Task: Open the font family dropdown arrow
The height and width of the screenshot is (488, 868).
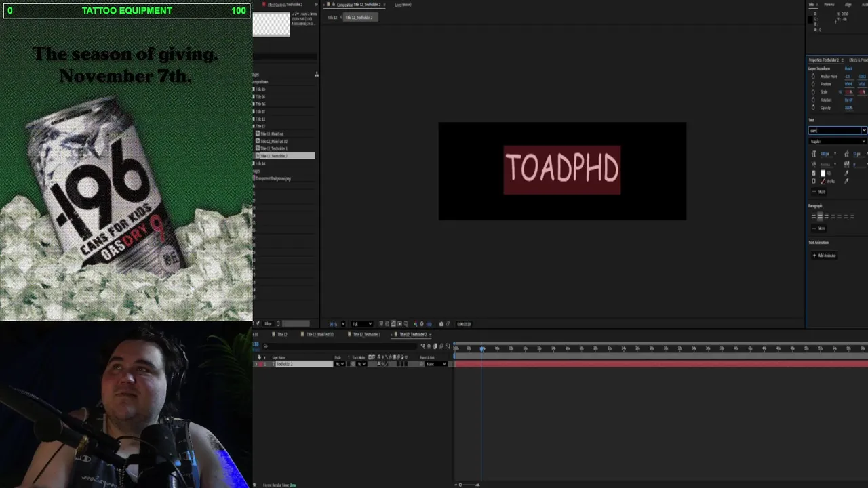Action: [x=864, y=130]
